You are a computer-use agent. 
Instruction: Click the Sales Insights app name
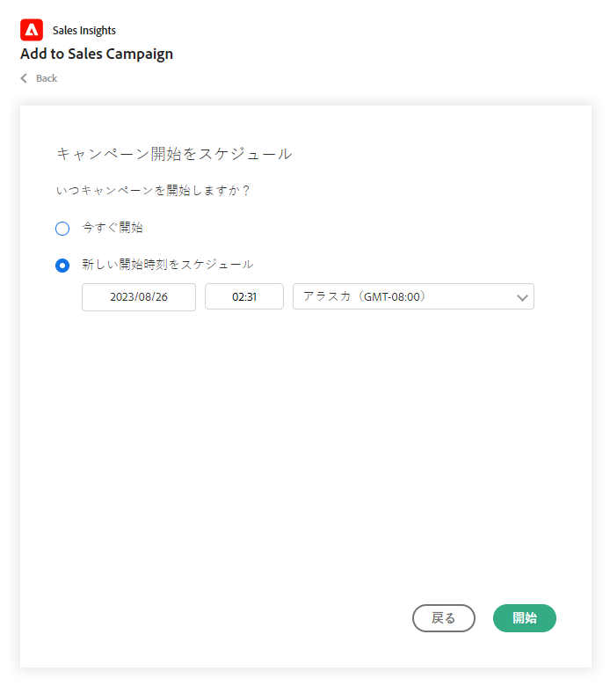point(84,31)
